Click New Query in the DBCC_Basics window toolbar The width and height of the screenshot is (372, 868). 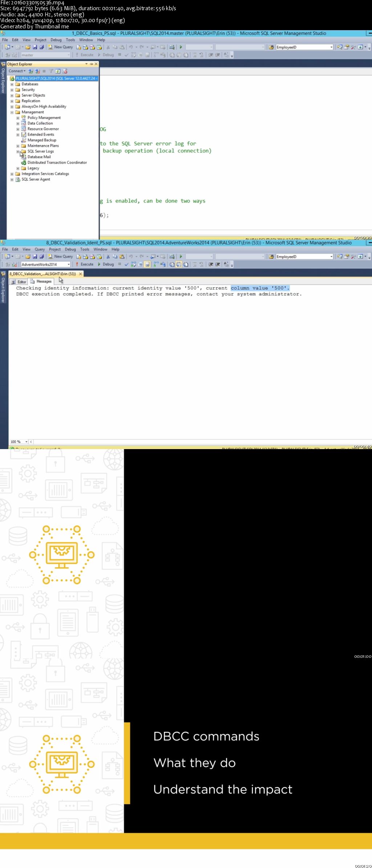(61, 47)
